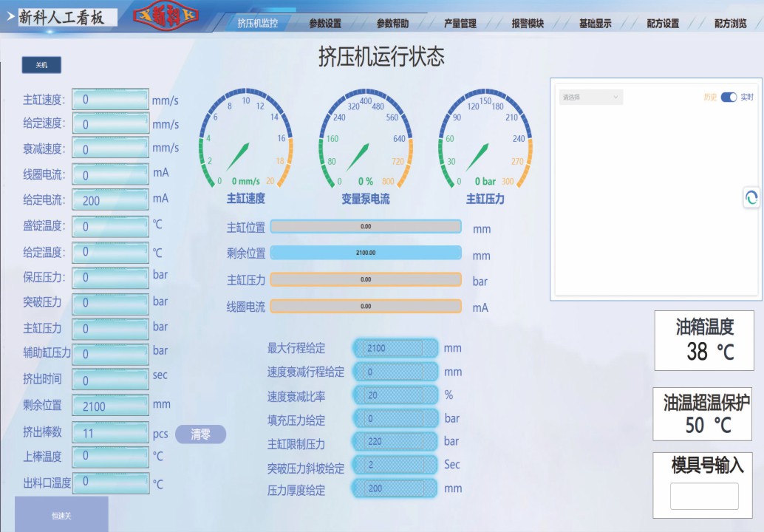This screenshot has width=764, height=532.
Task: Click the red 新科 logo
Action: click(166, 16)
